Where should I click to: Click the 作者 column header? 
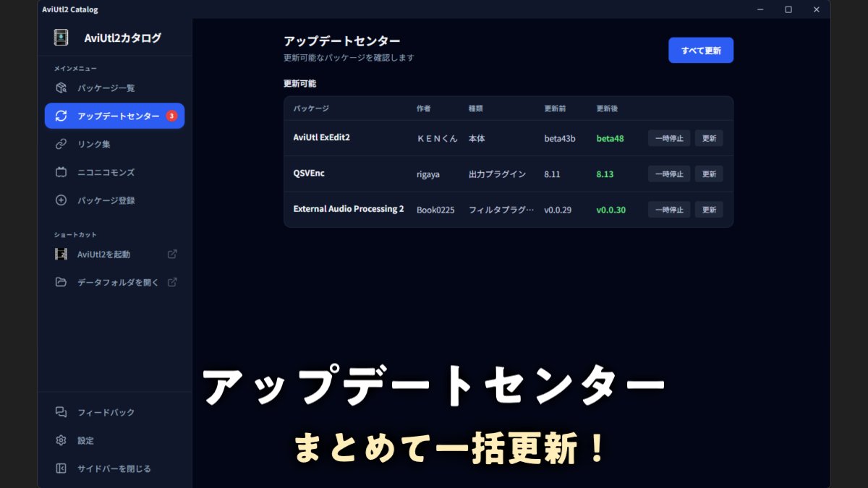coord(424,108)
